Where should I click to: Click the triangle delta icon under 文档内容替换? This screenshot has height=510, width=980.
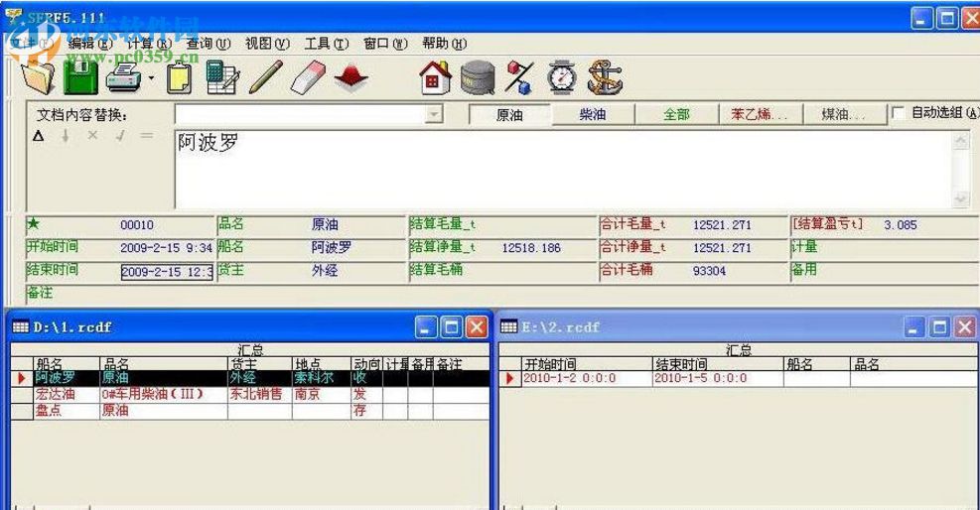pos(38,136)
